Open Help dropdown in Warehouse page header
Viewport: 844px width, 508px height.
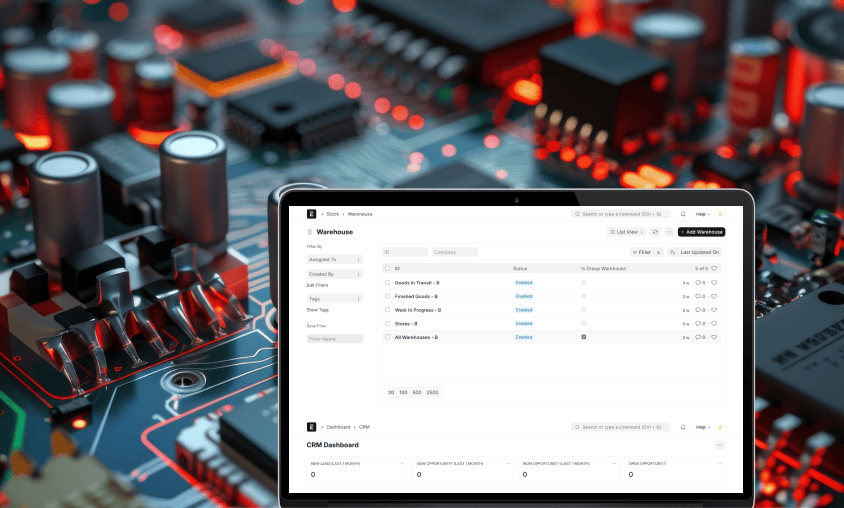click(702, 214)
